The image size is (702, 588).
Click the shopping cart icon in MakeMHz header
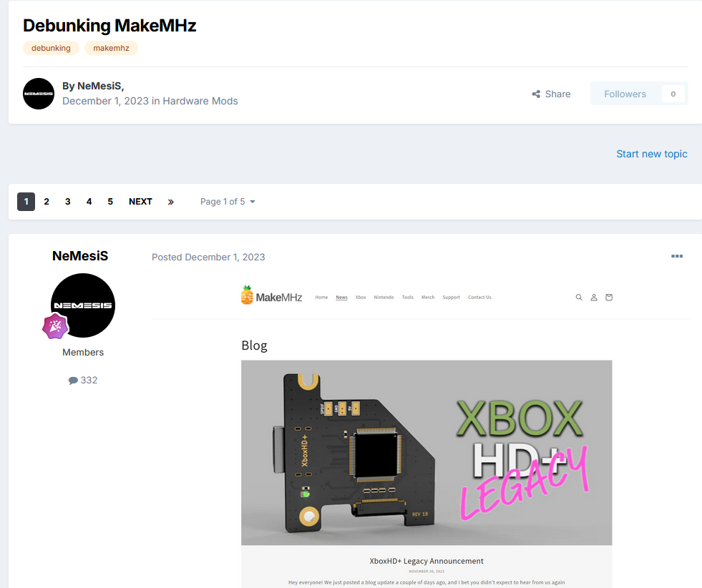pyautogui.click(x=609, y=297)
